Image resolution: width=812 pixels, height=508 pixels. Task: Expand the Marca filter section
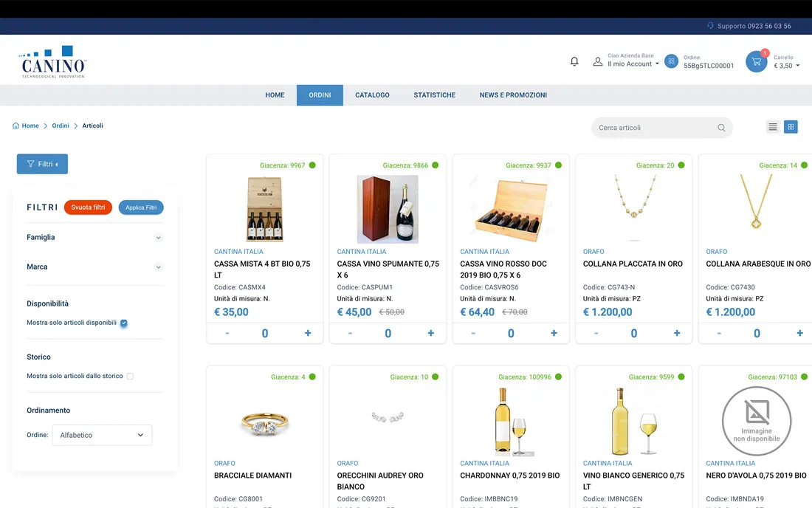(x=158, y=267)
